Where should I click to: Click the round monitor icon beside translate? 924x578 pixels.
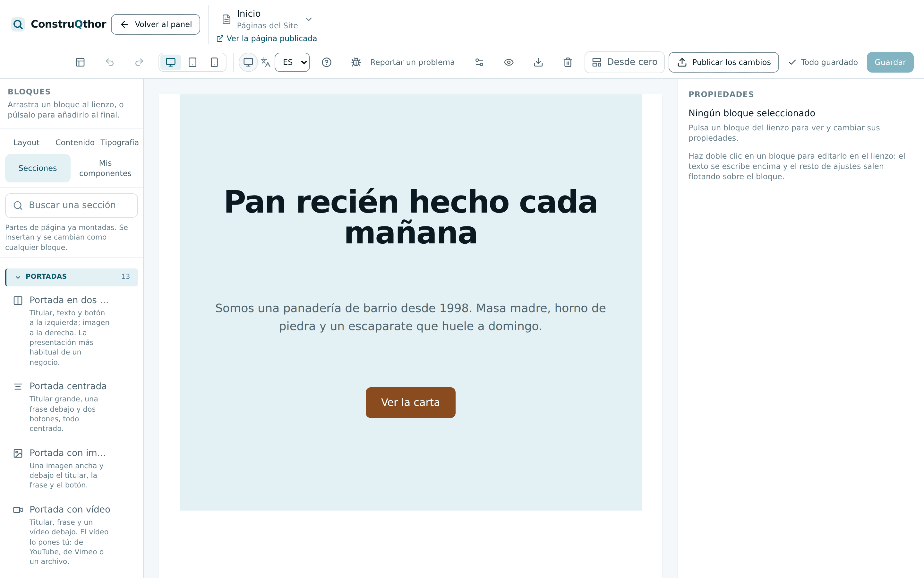click(248, 62)
